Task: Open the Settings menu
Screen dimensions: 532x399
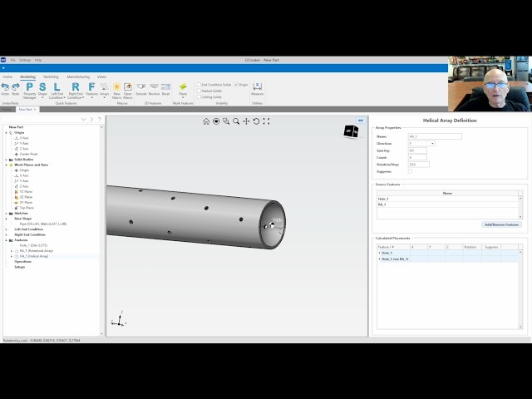Action: tap(25, 60)
